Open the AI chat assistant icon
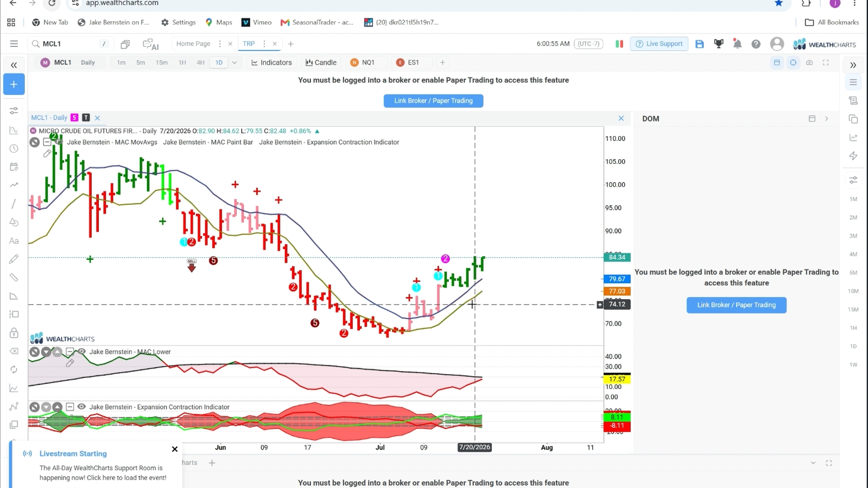 pyautogui.click(x=151, y=44)
